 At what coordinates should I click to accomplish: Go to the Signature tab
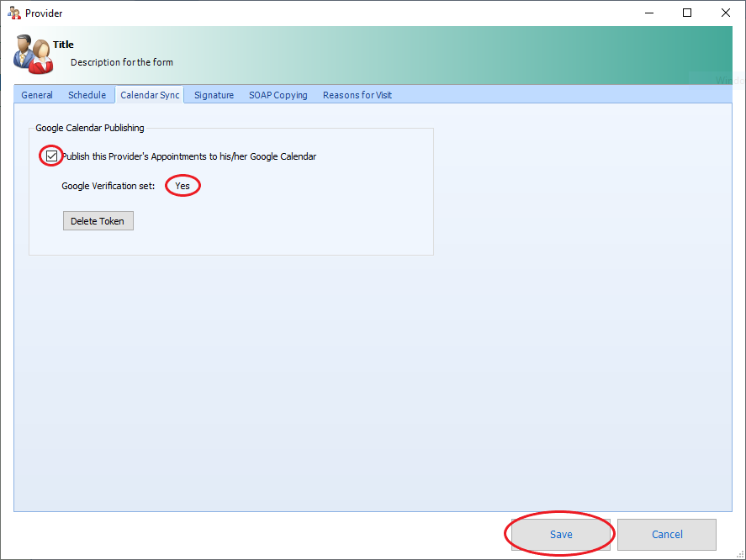click(x=214, y=95)
